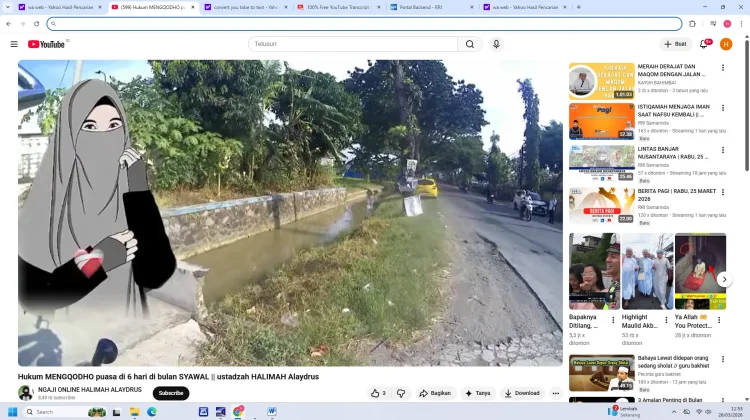
Task: Open browser three-dot settings menu
Action: pyautogui.click(x=741, y=23)
